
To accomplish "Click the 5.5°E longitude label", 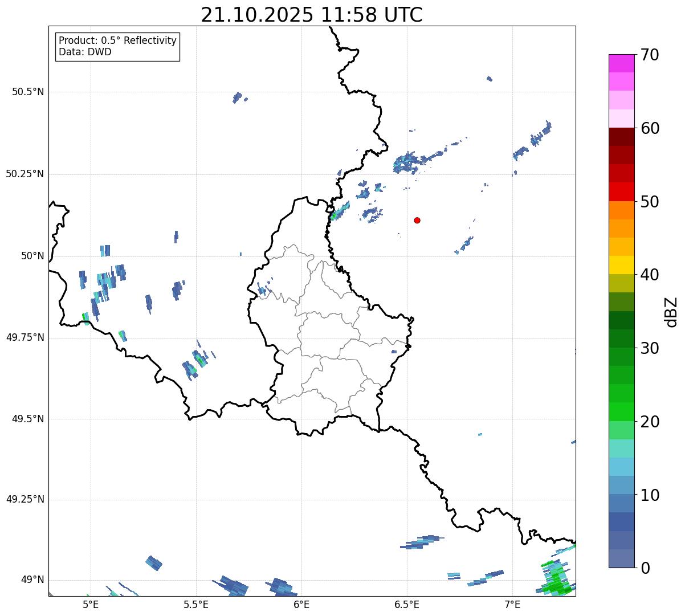I will pyautogui.click(x=196, y=604).
